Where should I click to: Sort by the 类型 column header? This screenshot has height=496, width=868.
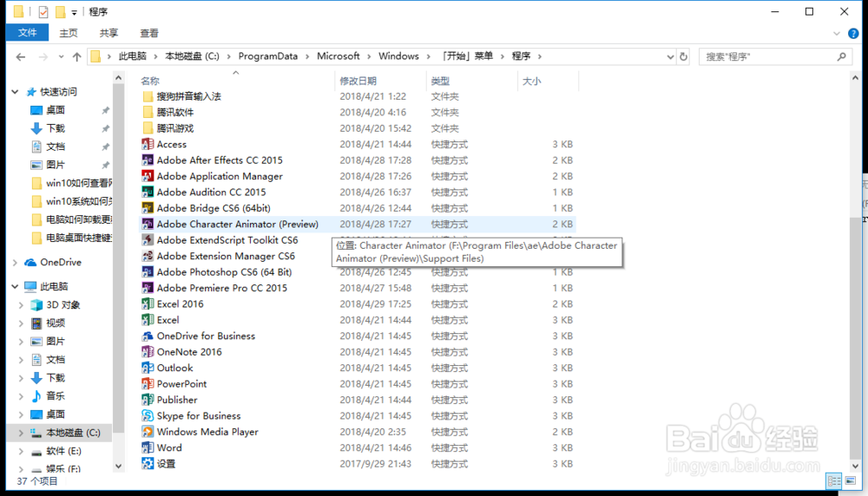(x=441, y=82)
